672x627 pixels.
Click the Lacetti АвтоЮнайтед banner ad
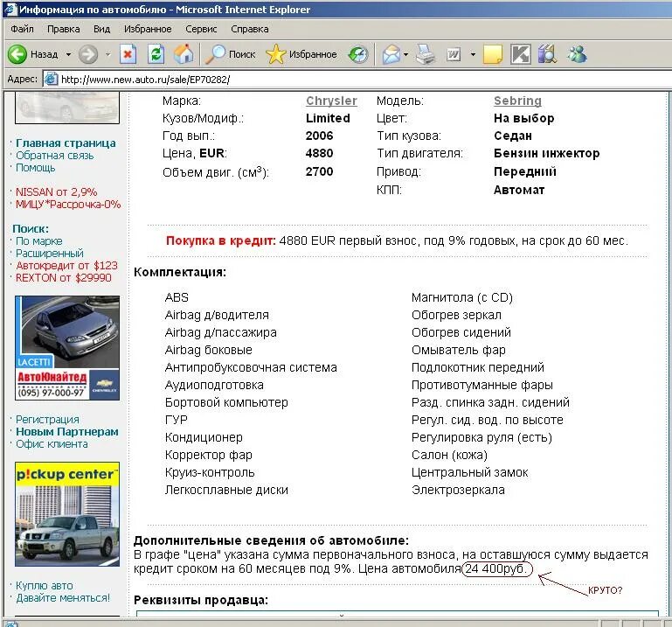67,348
